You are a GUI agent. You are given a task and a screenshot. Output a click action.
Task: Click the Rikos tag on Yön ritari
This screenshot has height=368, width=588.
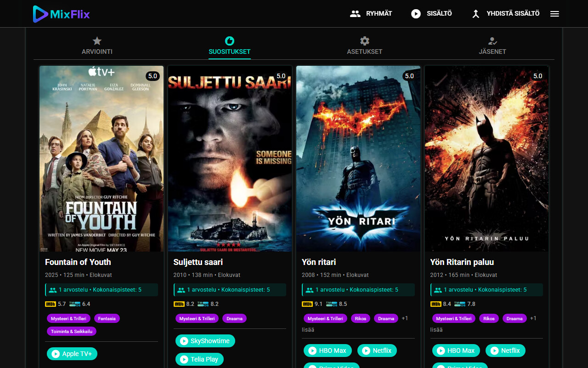(361, 318)
